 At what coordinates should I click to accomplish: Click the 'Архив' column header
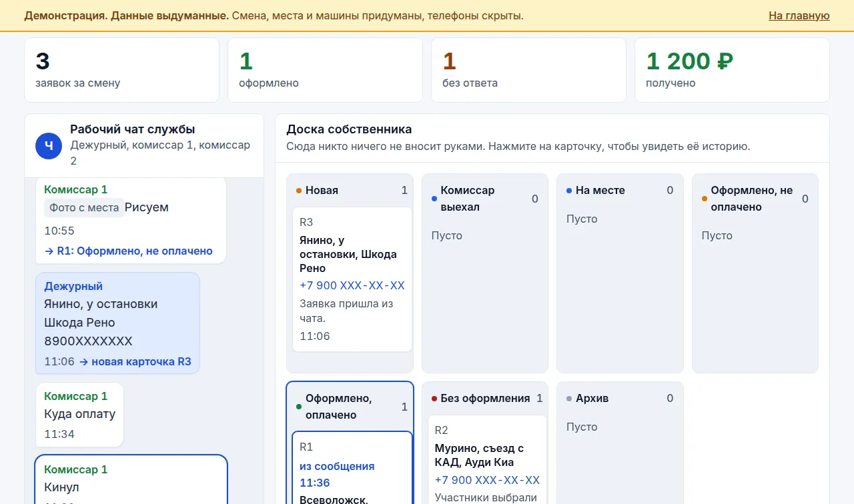(621, 399)
